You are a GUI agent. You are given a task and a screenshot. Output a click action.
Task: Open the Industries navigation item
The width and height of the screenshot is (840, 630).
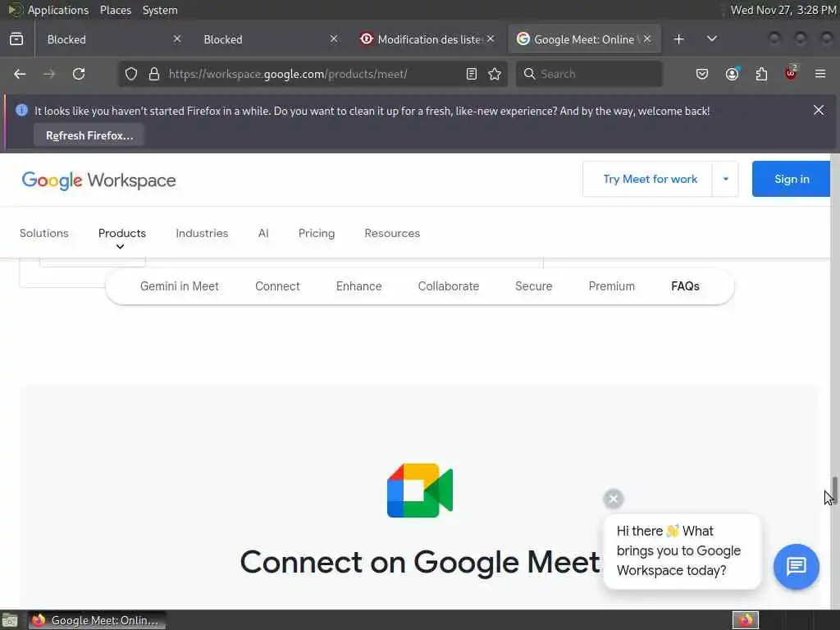202,233
